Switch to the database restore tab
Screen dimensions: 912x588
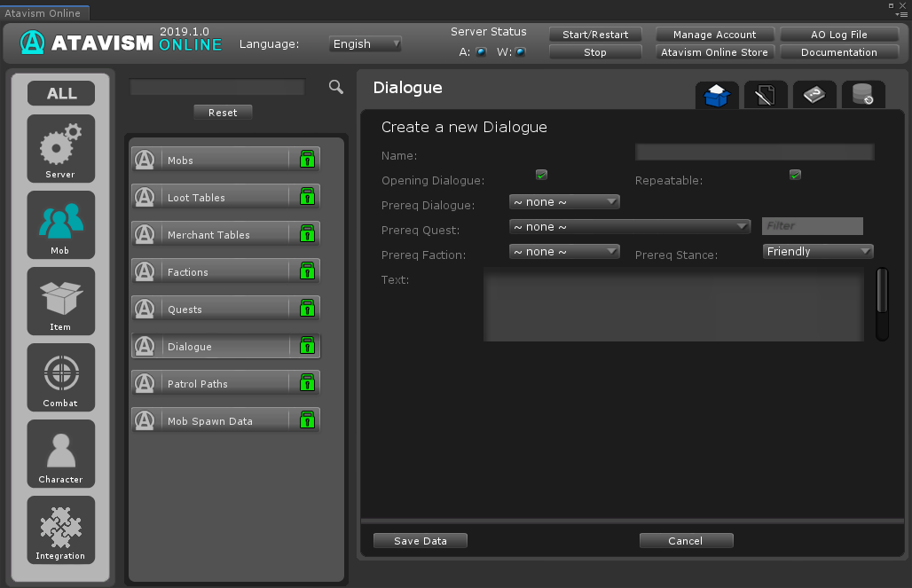point(862,95)
